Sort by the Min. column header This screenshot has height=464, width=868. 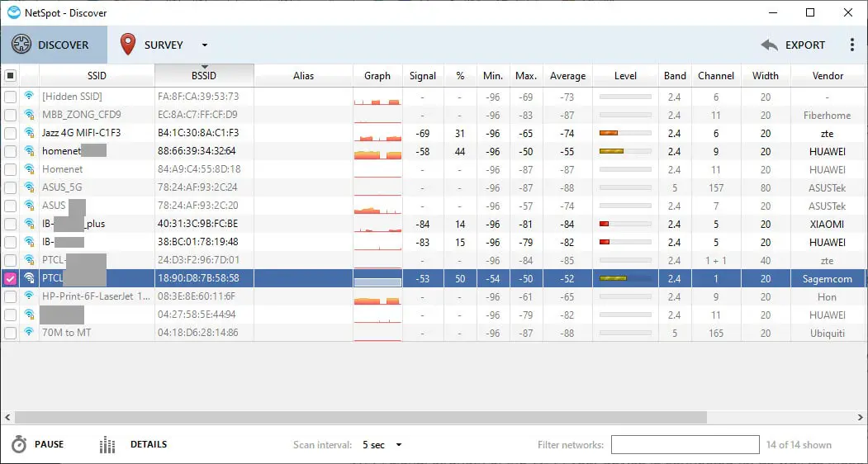coord(493,76)
